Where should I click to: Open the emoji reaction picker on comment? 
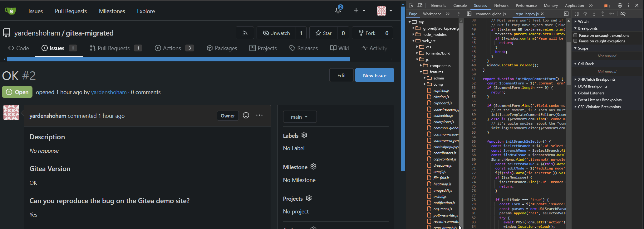(246, 116)
